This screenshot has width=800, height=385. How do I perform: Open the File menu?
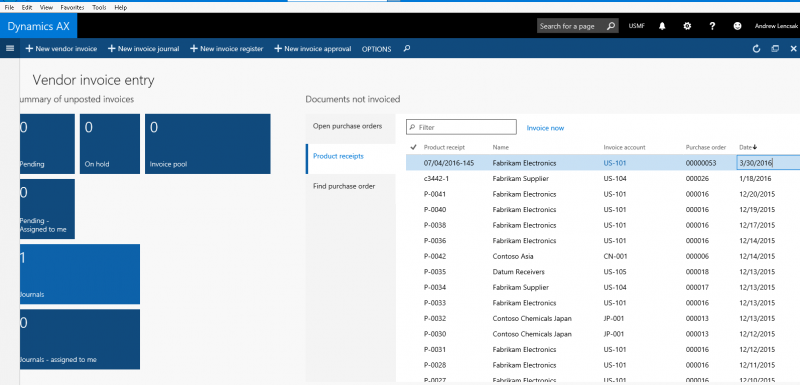pos(9,8)
